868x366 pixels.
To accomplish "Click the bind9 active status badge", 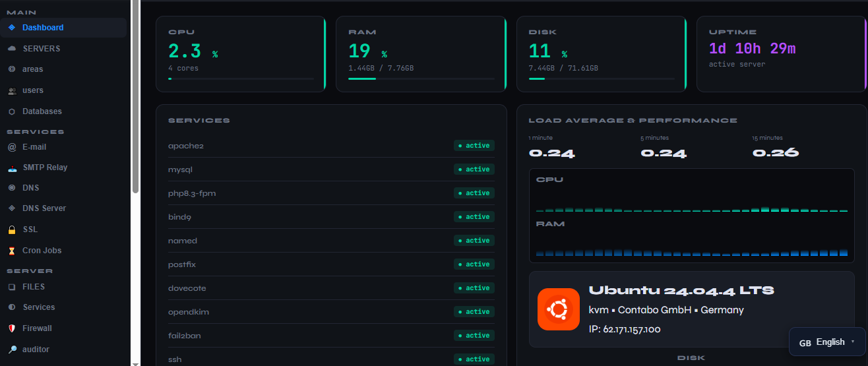I will [474, 217].
